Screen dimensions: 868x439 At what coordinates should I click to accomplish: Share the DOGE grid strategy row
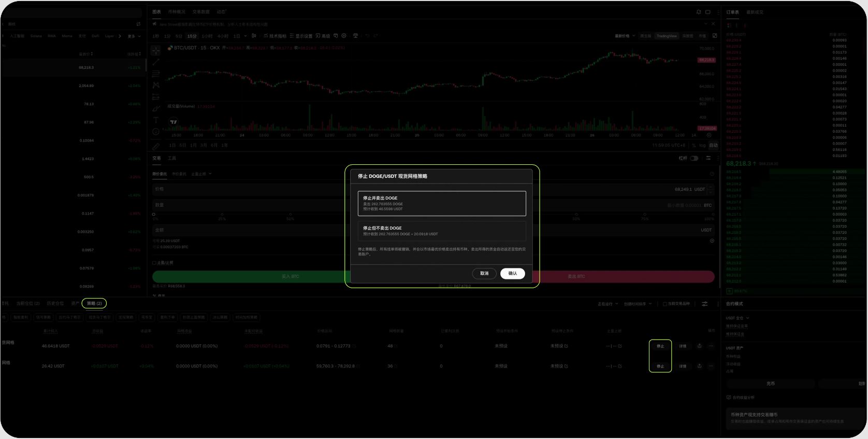coord(699,346)
